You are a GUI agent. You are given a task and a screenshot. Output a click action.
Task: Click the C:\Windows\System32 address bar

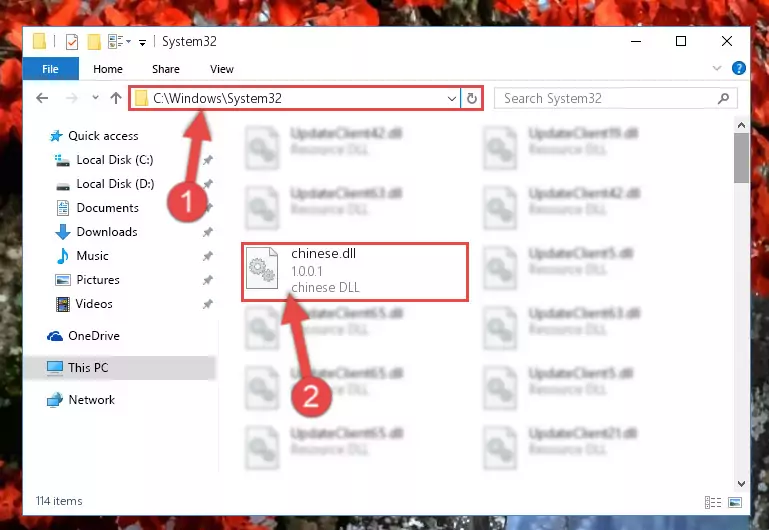point(295,98)
